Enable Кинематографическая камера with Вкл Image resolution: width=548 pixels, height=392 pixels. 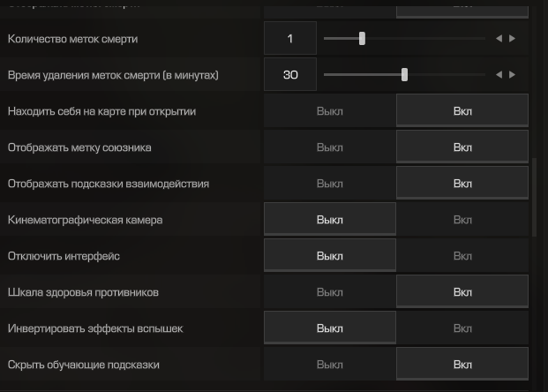pyautogui.click(x=462, y=220)
